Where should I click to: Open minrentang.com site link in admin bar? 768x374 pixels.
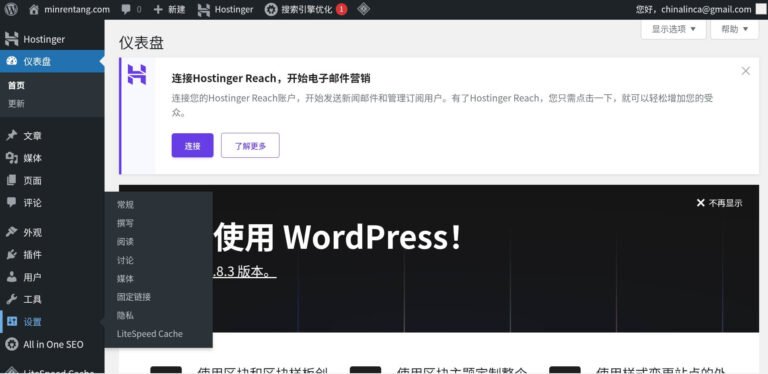[77, 9]
